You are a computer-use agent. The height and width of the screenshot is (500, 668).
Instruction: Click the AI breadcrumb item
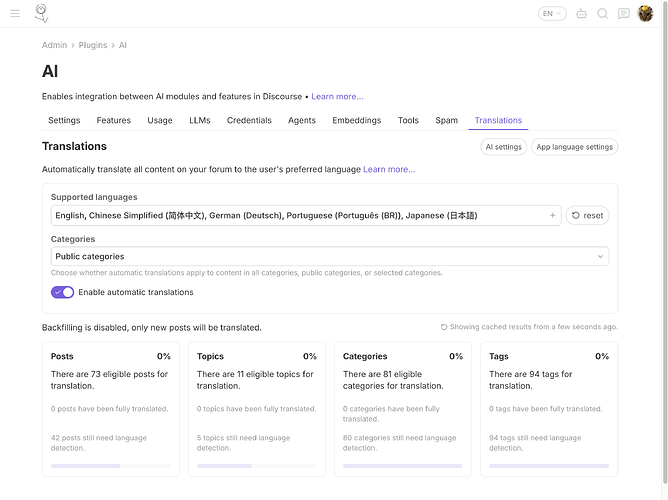point(123,45)
